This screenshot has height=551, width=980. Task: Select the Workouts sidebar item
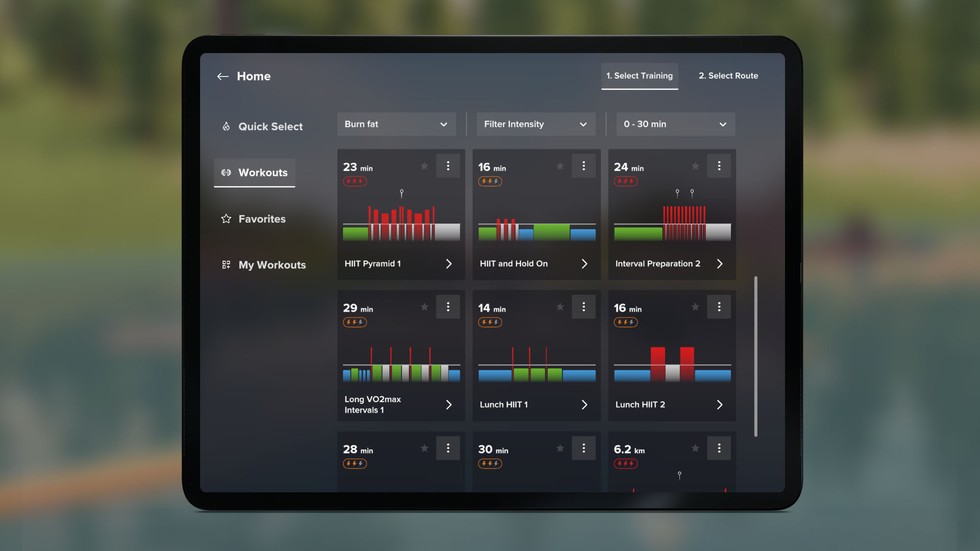[254, 172]
